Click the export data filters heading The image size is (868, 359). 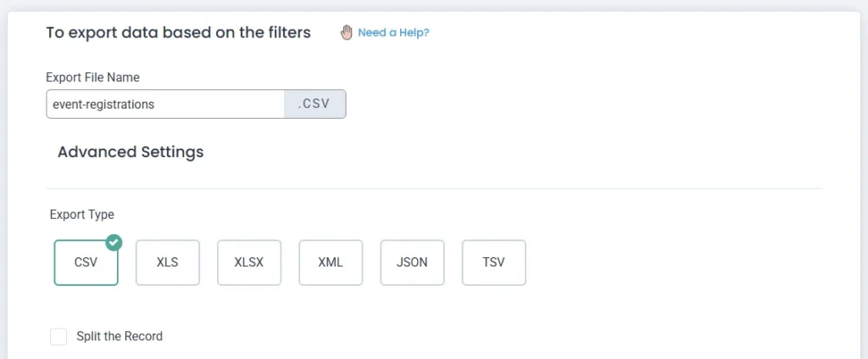[x=178, y=33]
